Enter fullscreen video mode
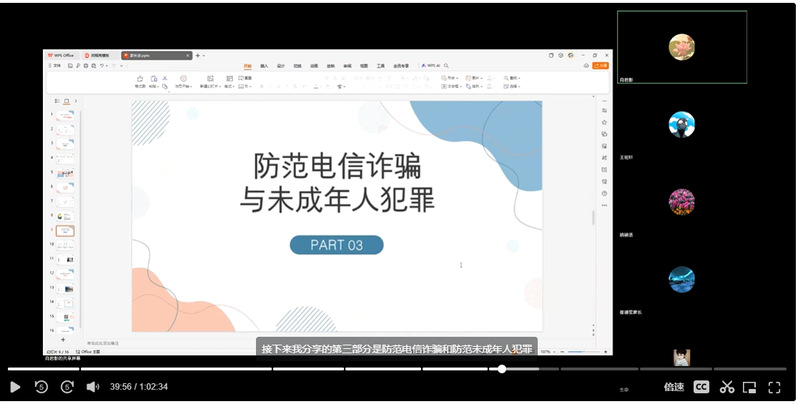Viewport: 798px width, 404px height. [x=774, y=387]
